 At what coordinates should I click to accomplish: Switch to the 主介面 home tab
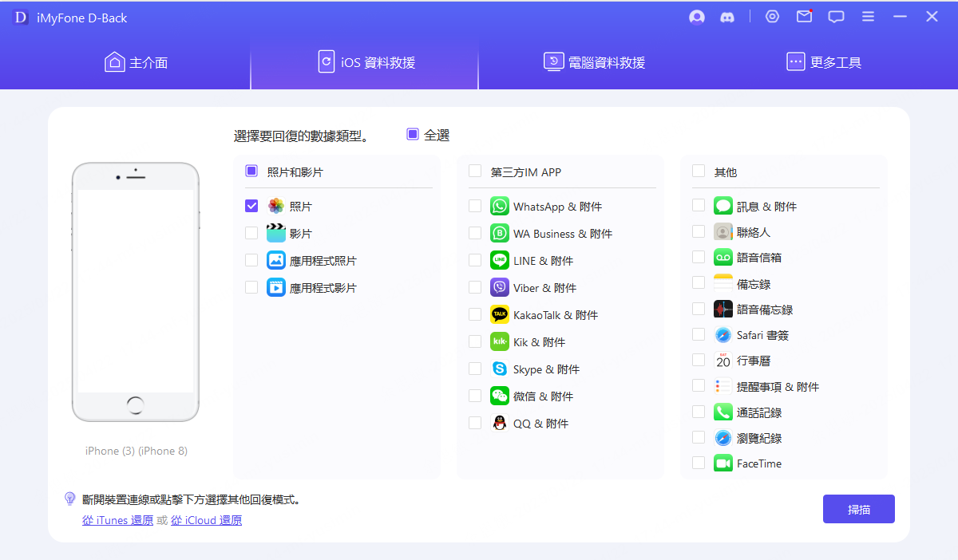tap(137, 62)
